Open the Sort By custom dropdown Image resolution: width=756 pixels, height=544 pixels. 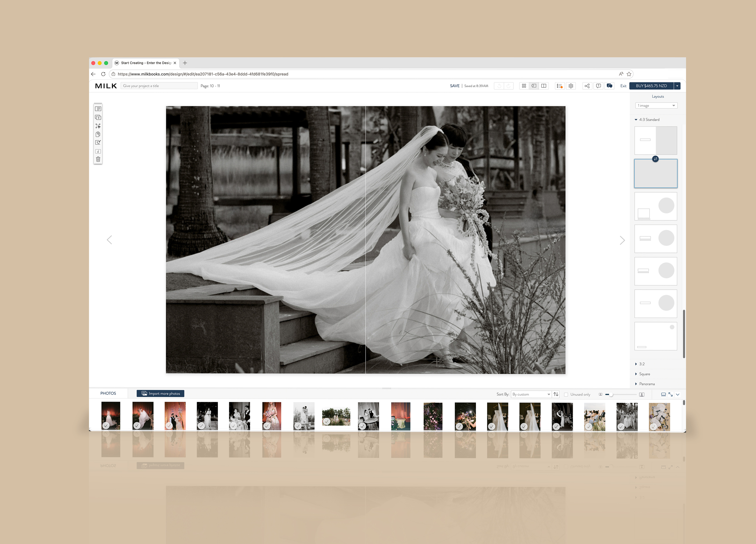pyautogui.click(x=531, y=394)
